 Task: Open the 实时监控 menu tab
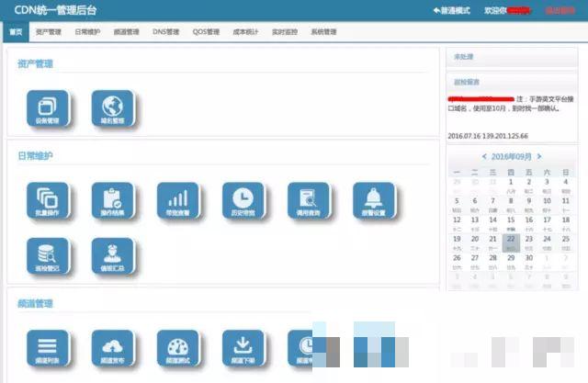pos(285,32)
